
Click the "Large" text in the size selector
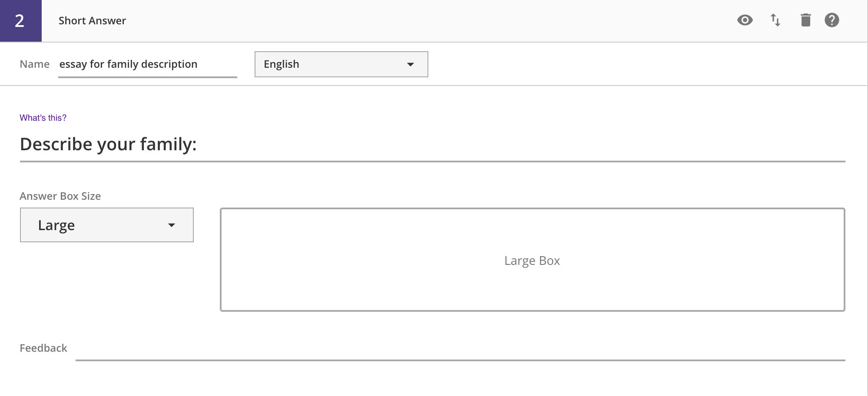(56, 225)
